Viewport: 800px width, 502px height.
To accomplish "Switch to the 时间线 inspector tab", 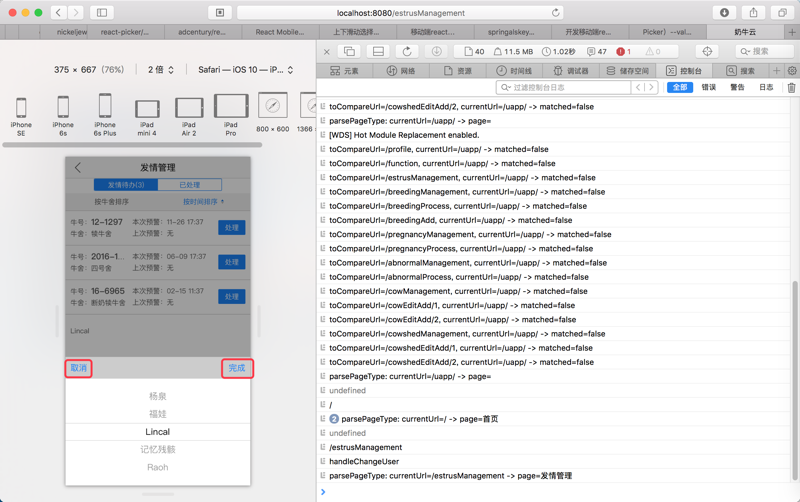I will (x=514, y=71).
